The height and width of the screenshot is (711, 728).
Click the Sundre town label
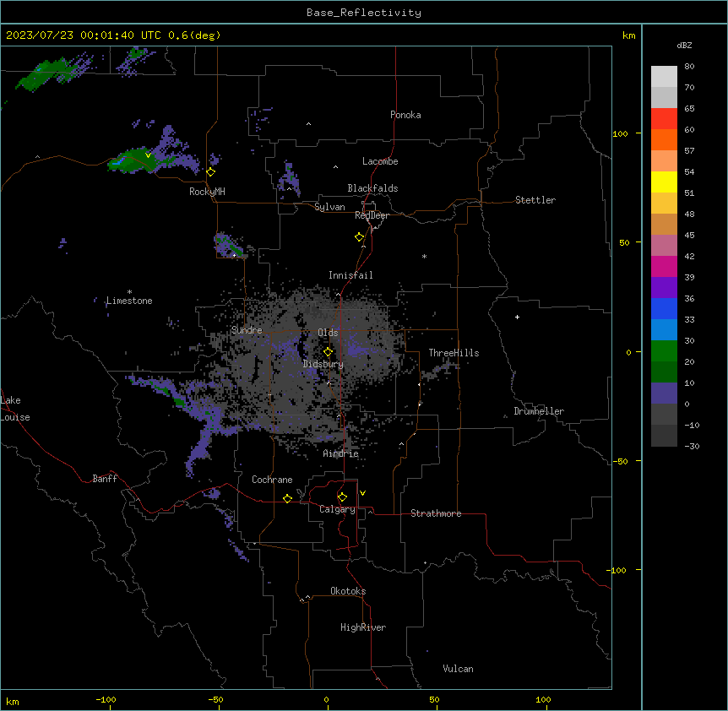pyautogui.click(x=247, y=330)
